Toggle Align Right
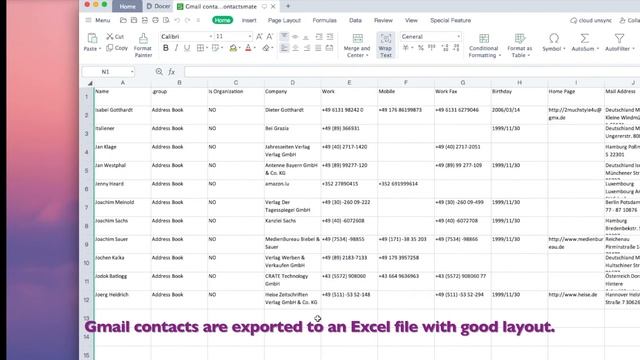This screenshot has height=360, width=640. tap(306, 48)
